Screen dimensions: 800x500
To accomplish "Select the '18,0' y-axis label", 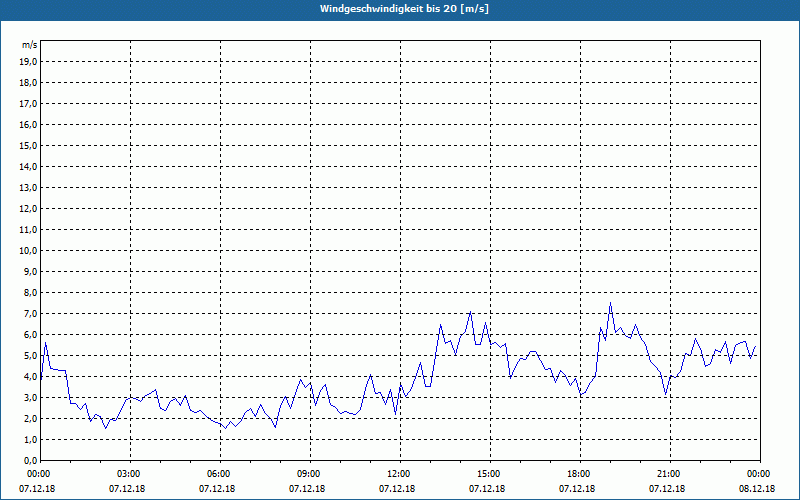I will [x=28, y=83].
